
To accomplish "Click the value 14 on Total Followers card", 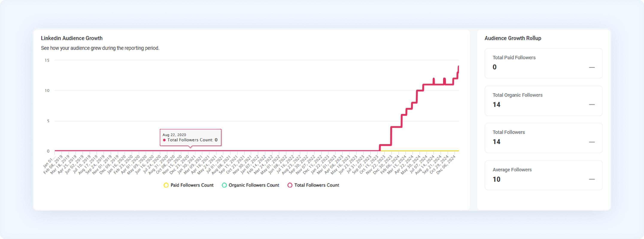I will [497, 142].
